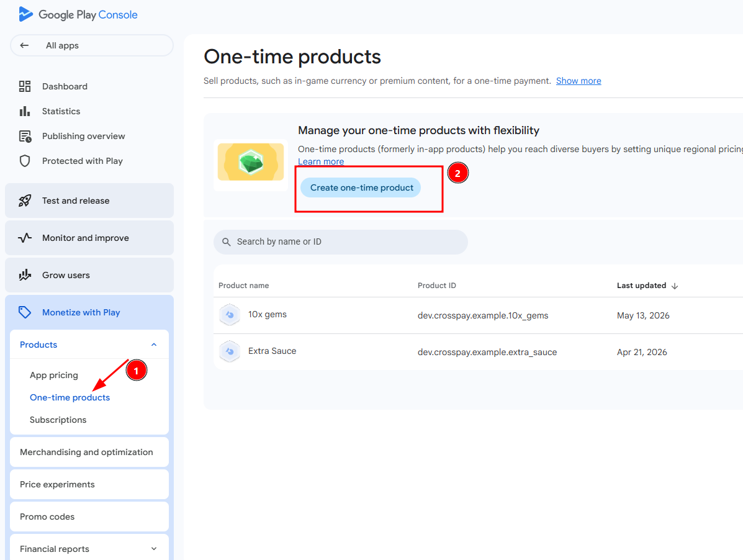Click the May 13, 2026 date cell
The image size is (743, 560).
tap(643, 315)
